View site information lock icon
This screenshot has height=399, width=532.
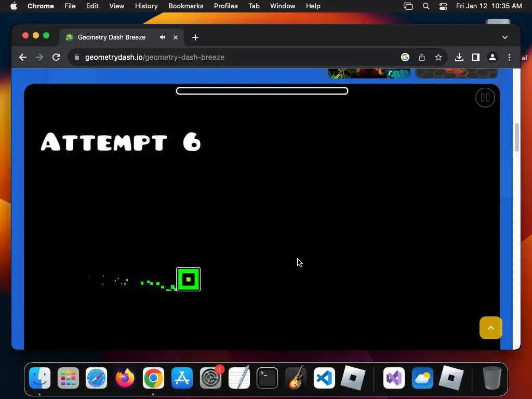click(x=77, y=57)
